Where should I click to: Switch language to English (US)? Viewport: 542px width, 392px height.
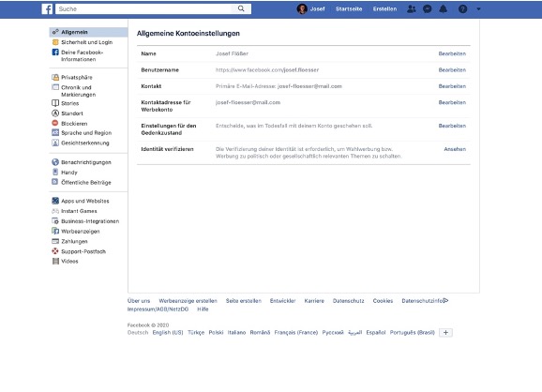tap(168, 332)
